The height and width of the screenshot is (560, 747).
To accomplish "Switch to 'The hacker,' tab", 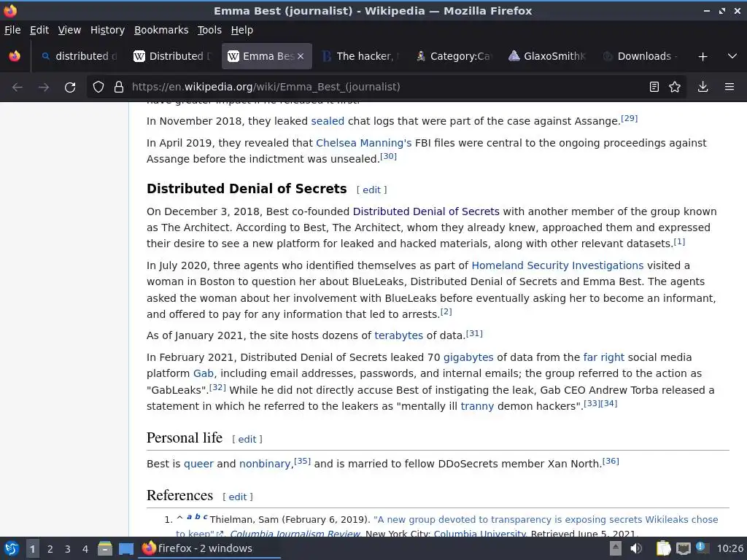I will pos(360,56).
